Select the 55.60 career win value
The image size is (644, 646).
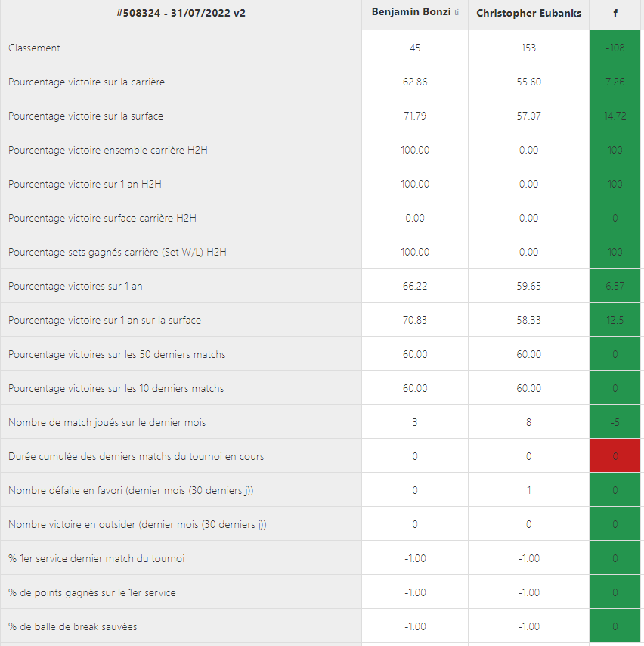pos(528,82)
